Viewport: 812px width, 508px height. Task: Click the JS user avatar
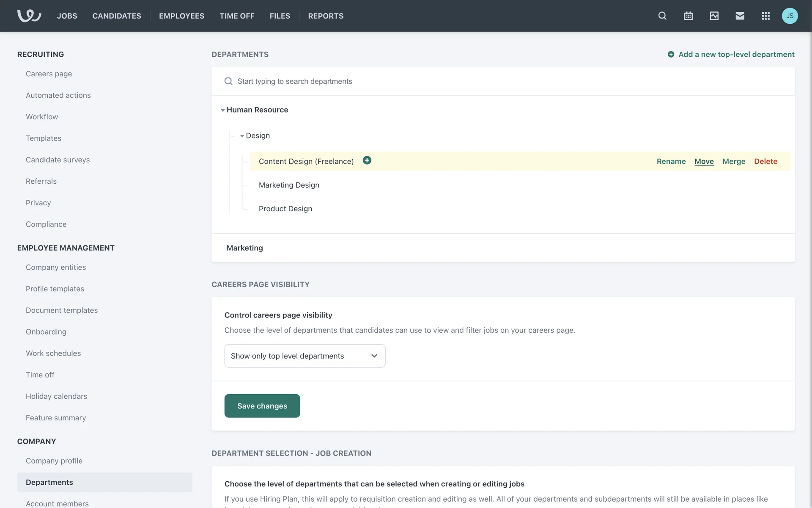tap(790, 16)
